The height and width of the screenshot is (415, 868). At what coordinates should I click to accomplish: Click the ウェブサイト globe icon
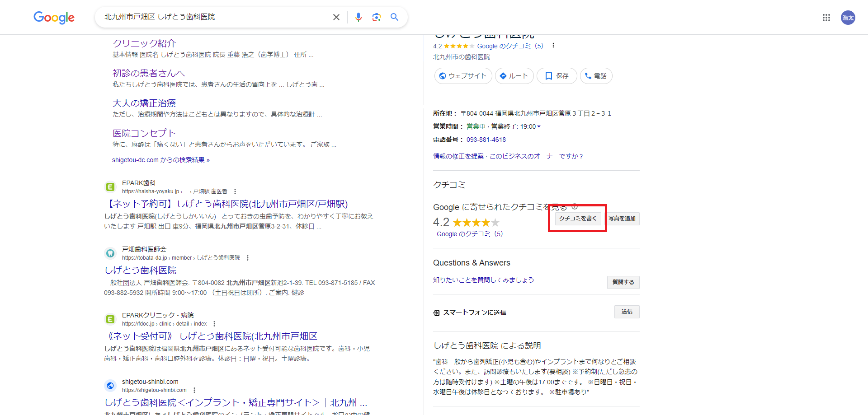pos(442,76)
